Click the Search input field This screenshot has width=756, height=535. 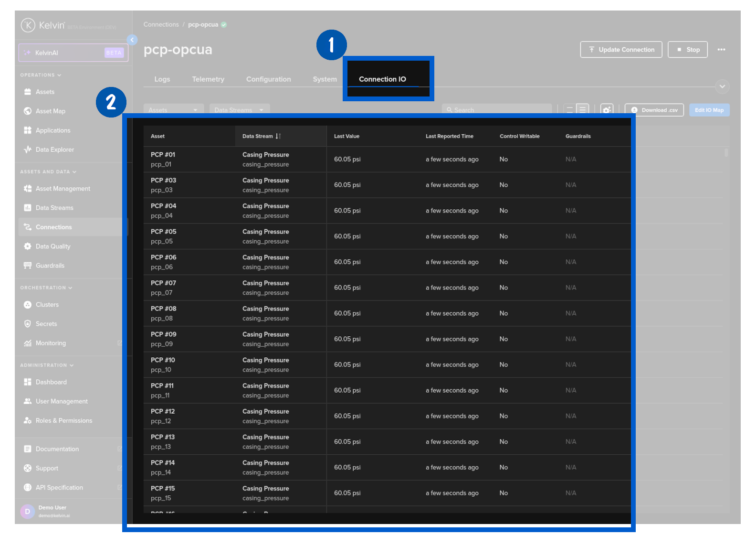click(x=496, y=110)
